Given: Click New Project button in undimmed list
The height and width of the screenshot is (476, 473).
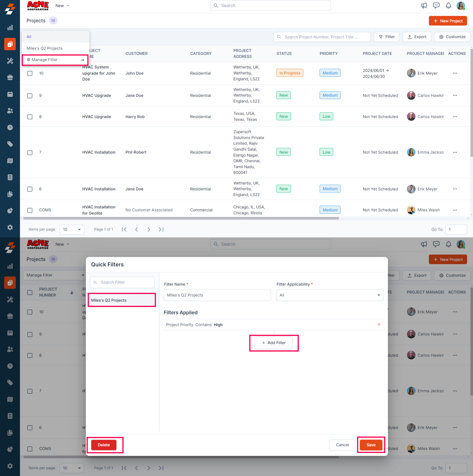Looking at the screenshot, I should pyautogui.click(x=448, y=21).
